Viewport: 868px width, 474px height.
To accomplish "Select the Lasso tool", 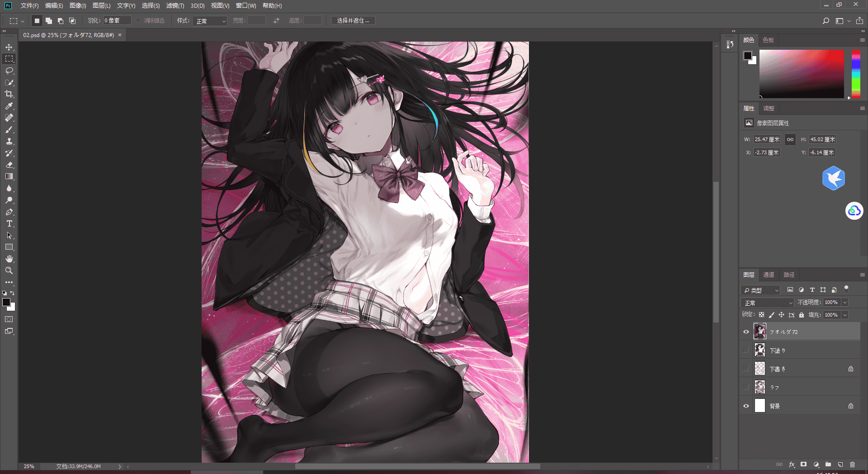I will point(9,71).
